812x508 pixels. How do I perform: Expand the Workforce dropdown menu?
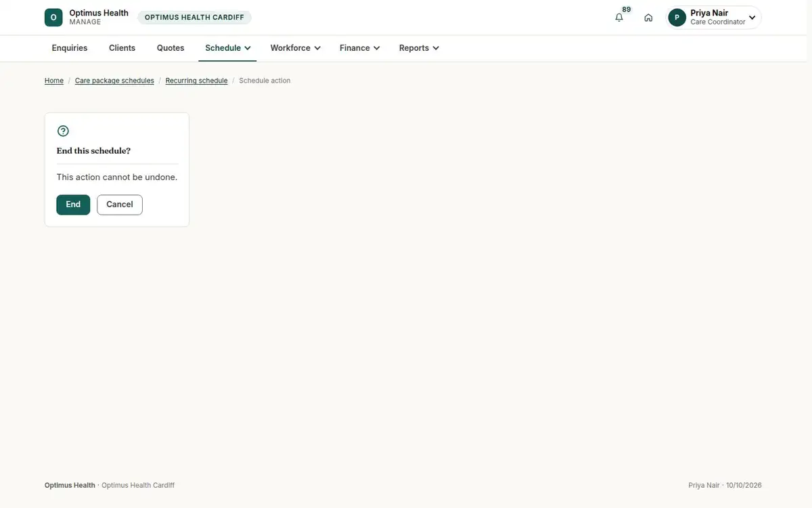click(x=295, y=48)
